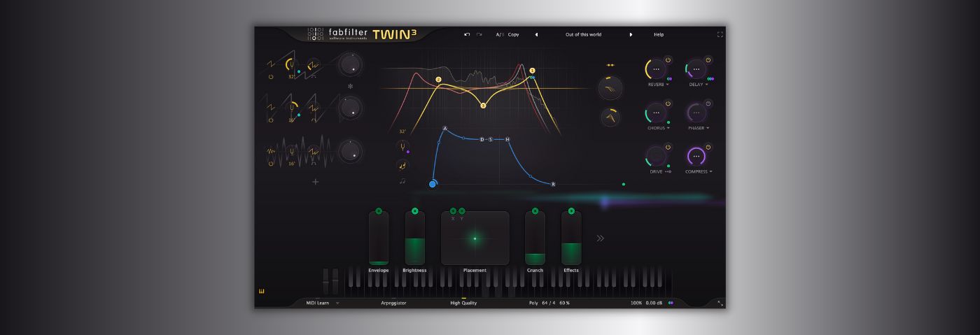Click the Undo arrow icon

click(467, 34)
